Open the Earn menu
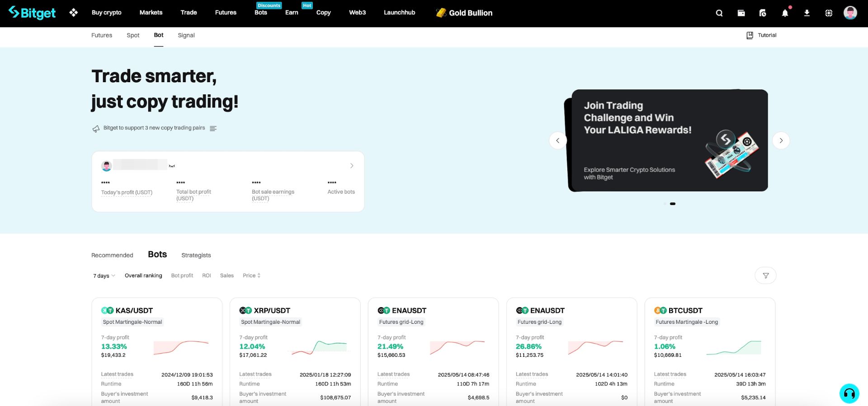This screenshot has height=406, width=868. pos(292,13)
